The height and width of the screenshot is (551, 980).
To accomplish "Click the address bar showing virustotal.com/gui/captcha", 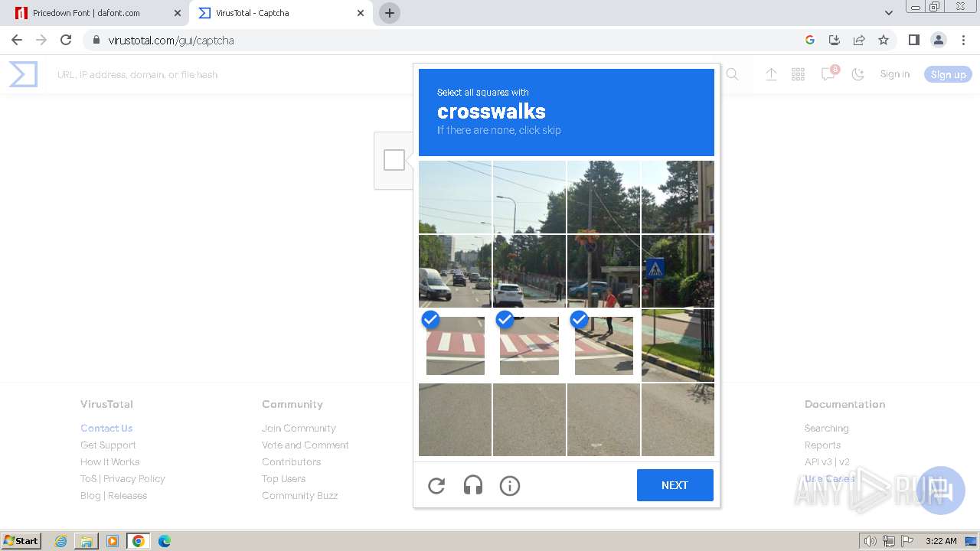I will pos(171,41).
